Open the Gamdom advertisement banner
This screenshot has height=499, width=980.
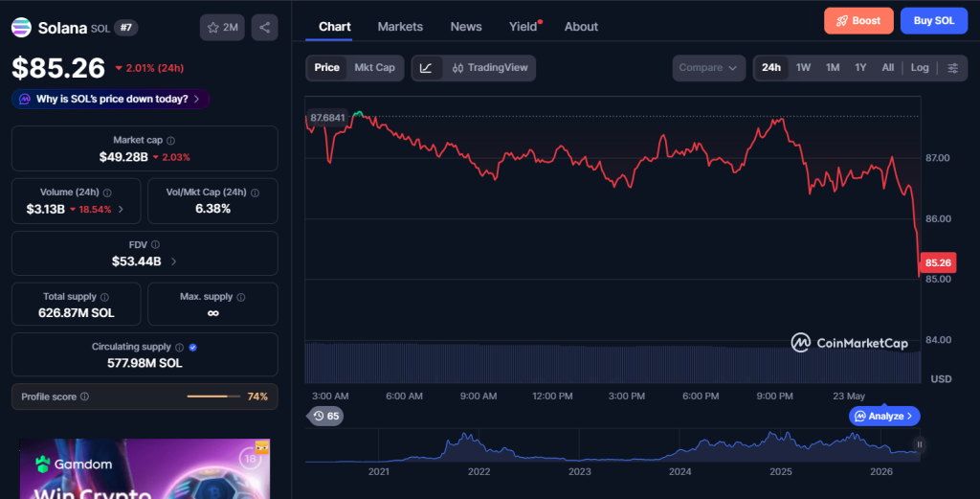[145, 469]
